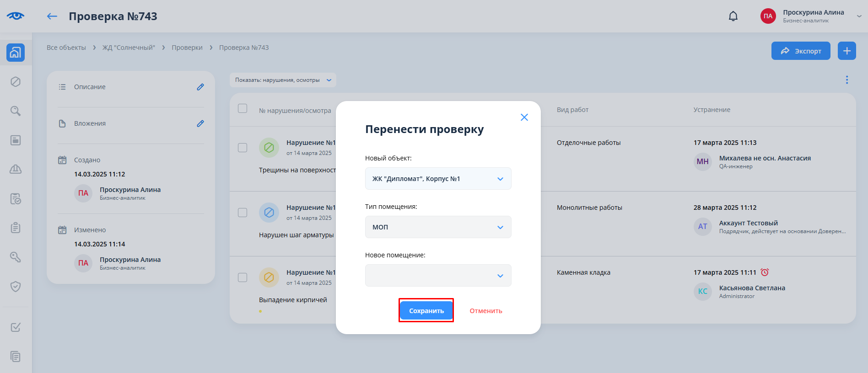
Task: Navigate to Проверки breadcrumb item
Action: click(x=187, y=48)
